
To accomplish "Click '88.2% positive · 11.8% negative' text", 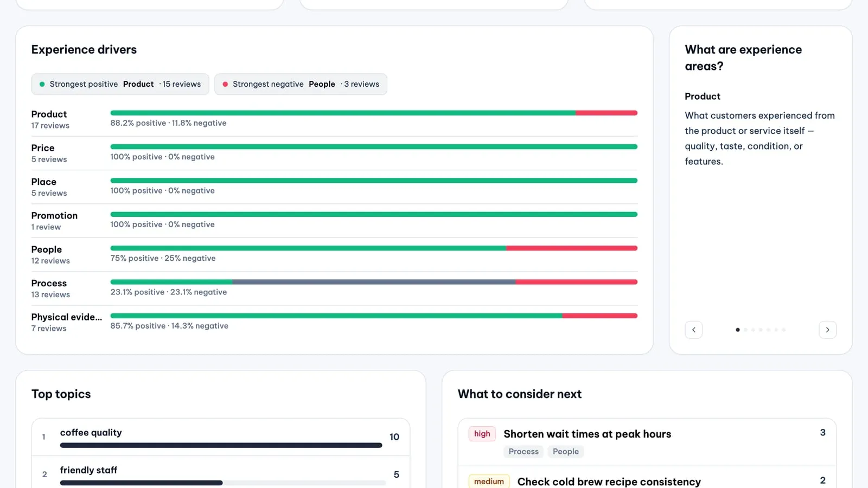I will click(x=168, y=123).
